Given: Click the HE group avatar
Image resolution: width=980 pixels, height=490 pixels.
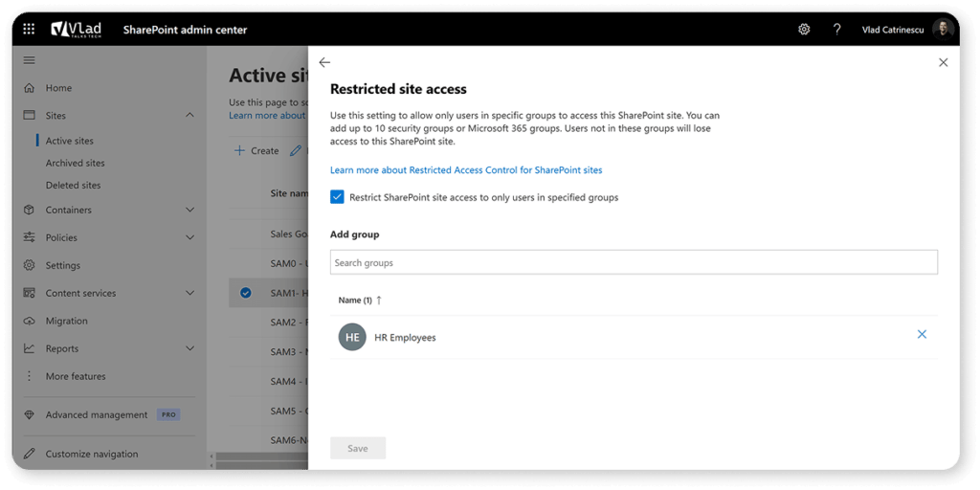Looking at the screenshot, I should [x=352, y=337].
